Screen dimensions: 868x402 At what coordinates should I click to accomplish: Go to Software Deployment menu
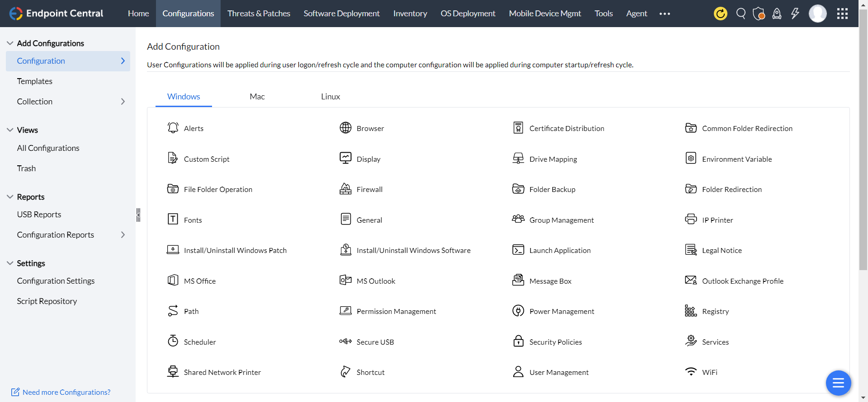(x=342, y=14)
